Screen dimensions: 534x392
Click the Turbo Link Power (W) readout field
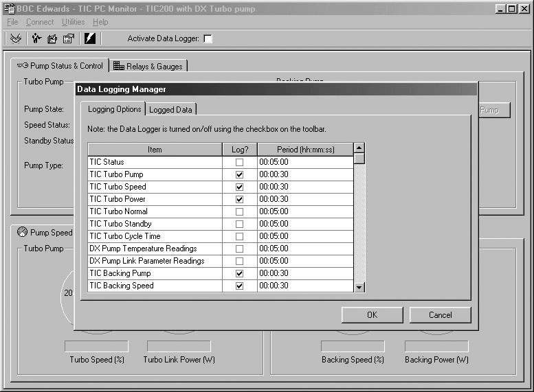pos(179,347)
